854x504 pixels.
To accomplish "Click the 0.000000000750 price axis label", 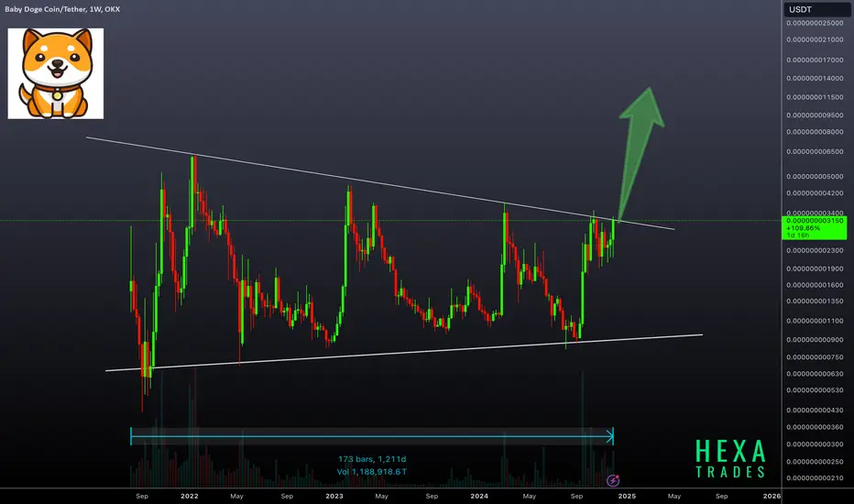I will [x=815, y=357].
